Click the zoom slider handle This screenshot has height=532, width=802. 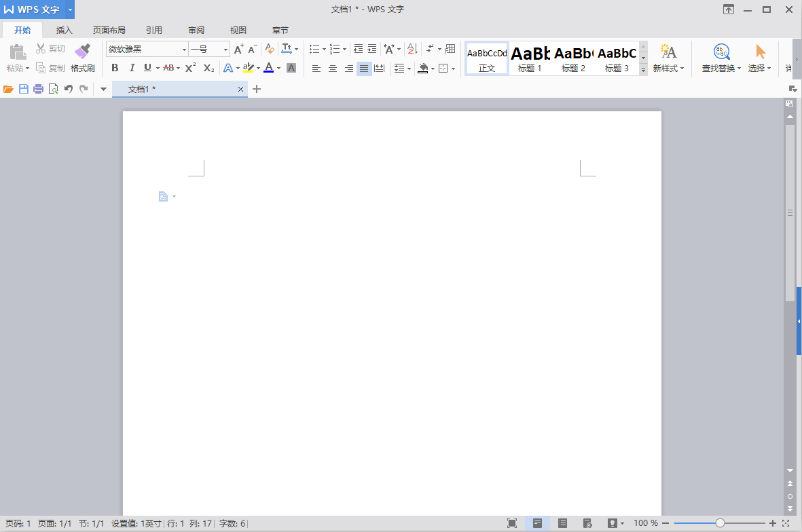click(x=720, y=522)
